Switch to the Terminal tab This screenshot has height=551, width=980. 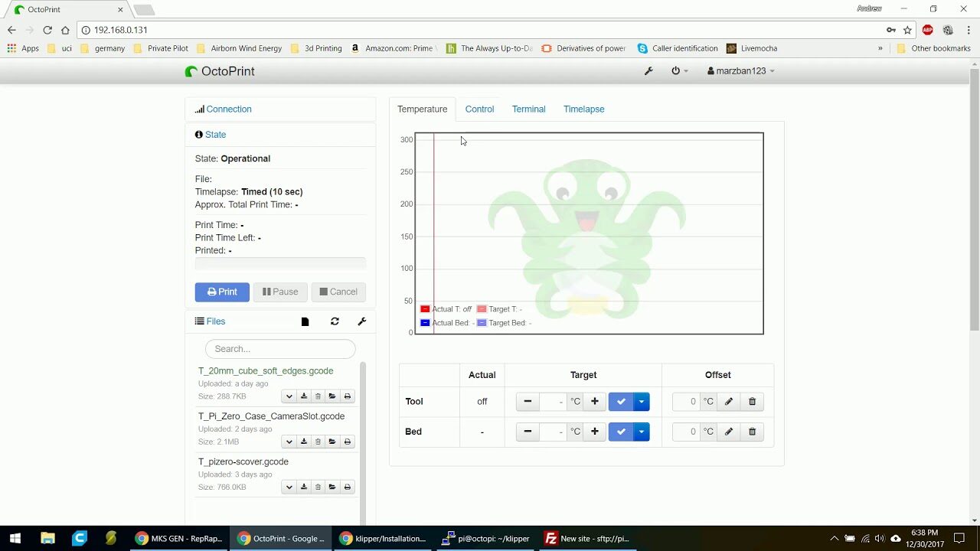(528, 109)
